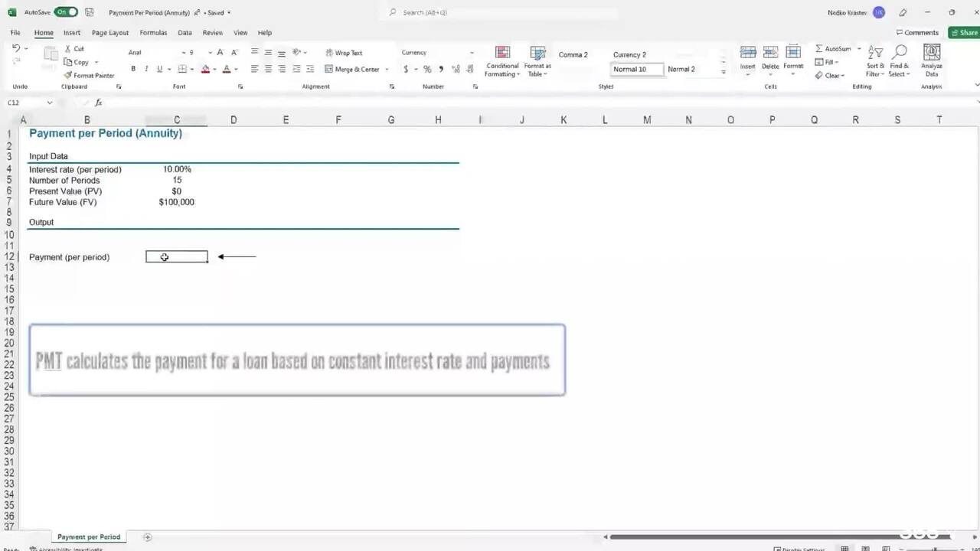980x551 pixels.
Task: Expand the cell styles gallery
Action: pos(724,72)
